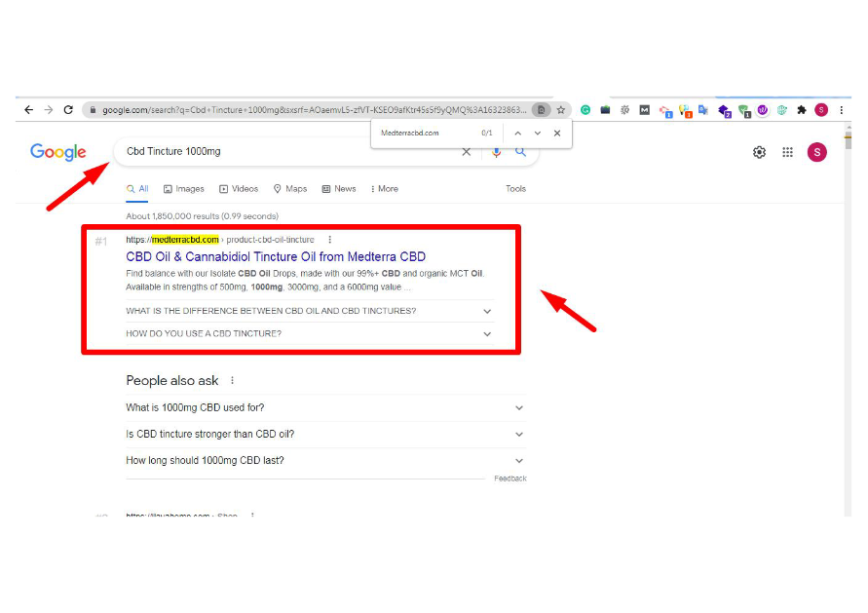868x613 pixels.
Task: Open the Google account avatar S
Action: click(x=817, y=152)
